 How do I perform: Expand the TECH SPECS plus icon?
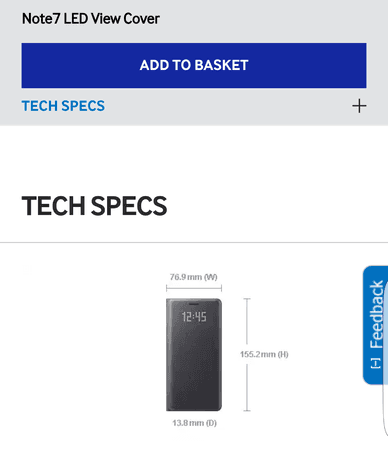[359, 106]
